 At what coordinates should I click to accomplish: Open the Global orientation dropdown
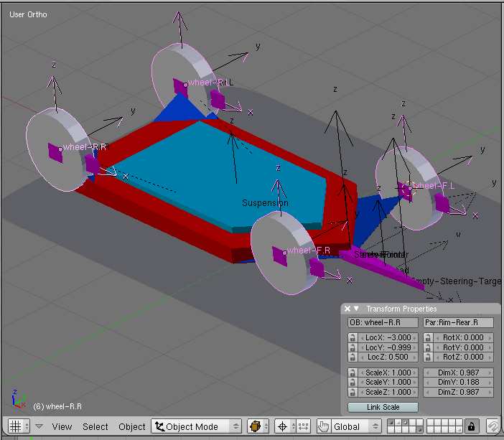(x=356, y=426)
